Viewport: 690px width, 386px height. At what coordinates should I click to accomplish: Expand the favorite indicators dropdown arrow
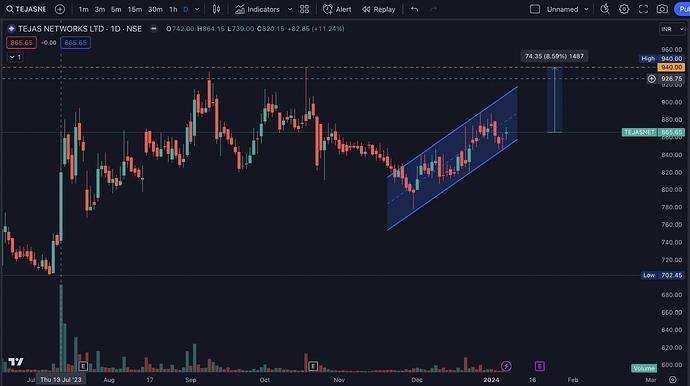pos(290,9)
